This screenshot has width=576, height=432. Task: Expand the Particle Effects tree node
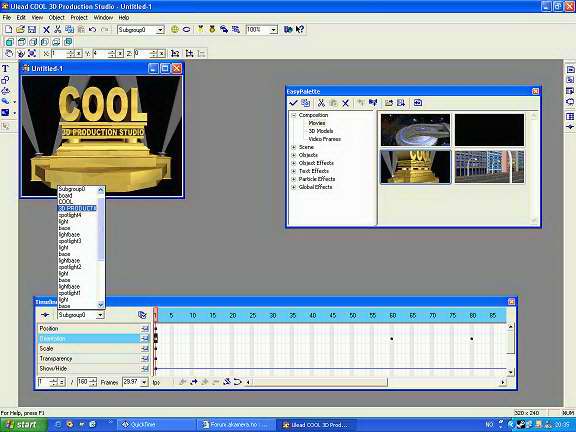[294, 179]
